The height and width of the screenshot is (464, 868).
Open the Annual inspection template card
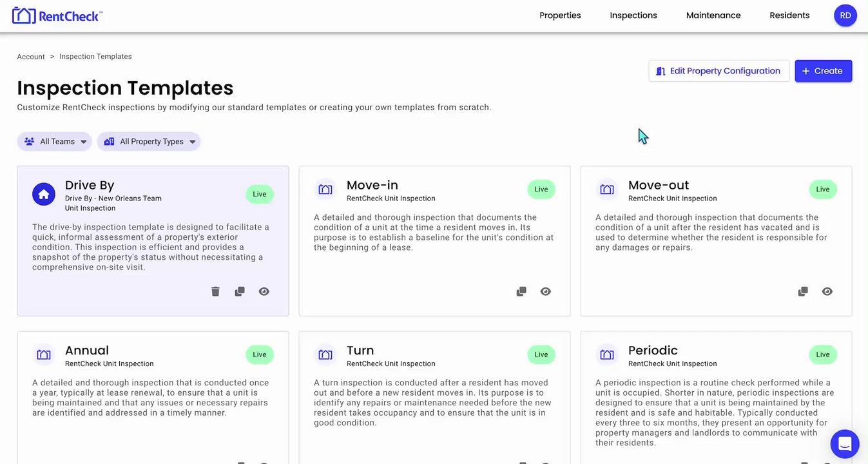(x=153, y=393)
